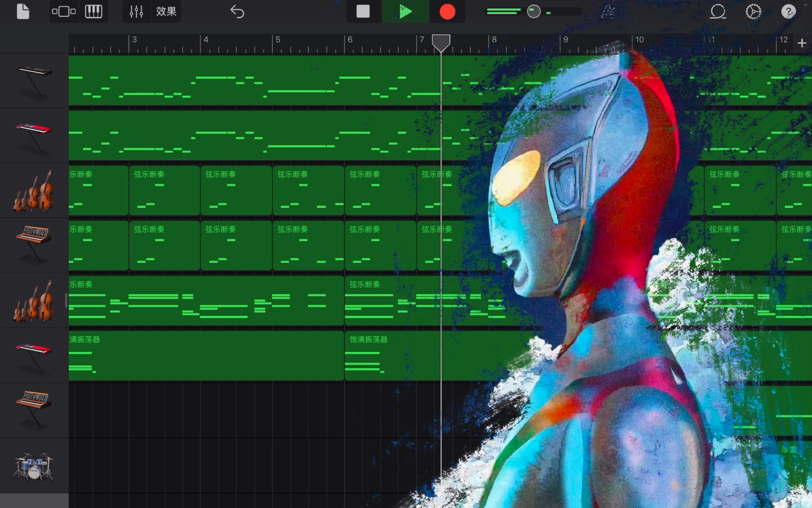Screen dimensions: 812x508
Task: Toggle the metronome icon
Action: pos(608,12)
